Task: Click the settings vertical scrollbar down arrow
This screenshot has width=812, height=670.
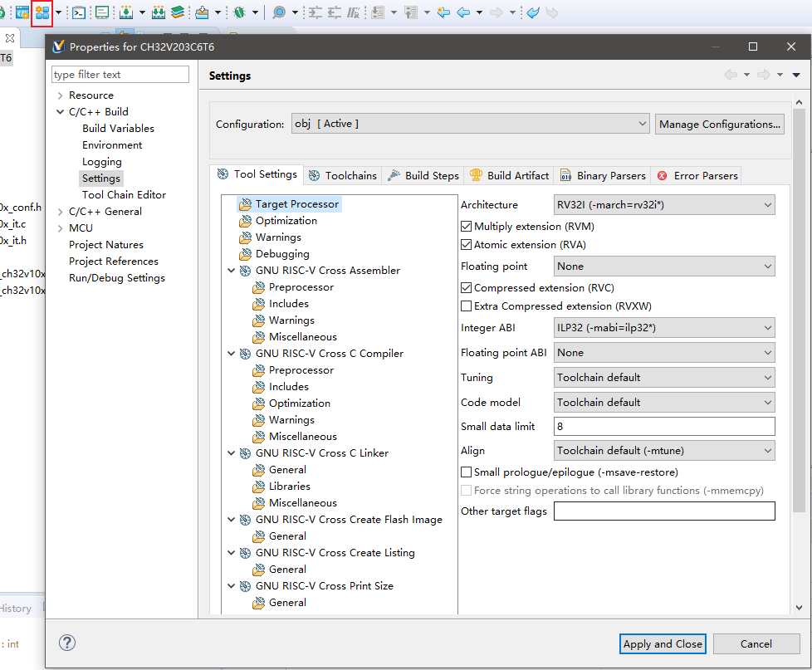Action: pyautogui.click(x=799, y=608)
